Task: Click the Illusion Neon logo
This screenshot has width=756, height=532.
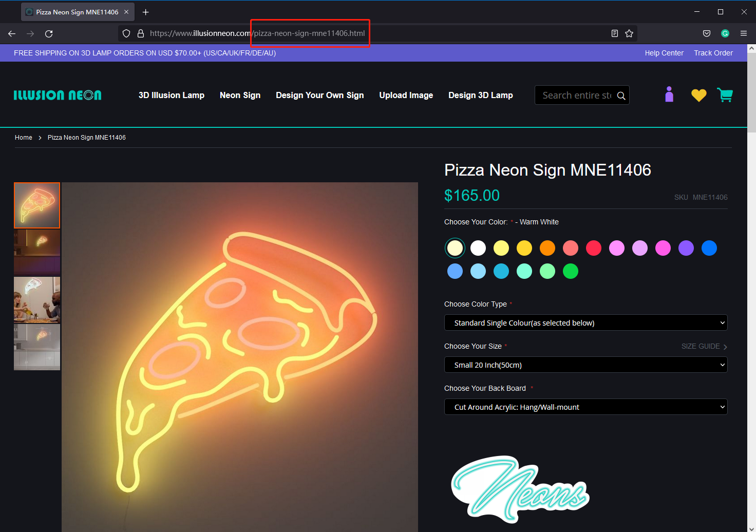Action: pos(58,95)
